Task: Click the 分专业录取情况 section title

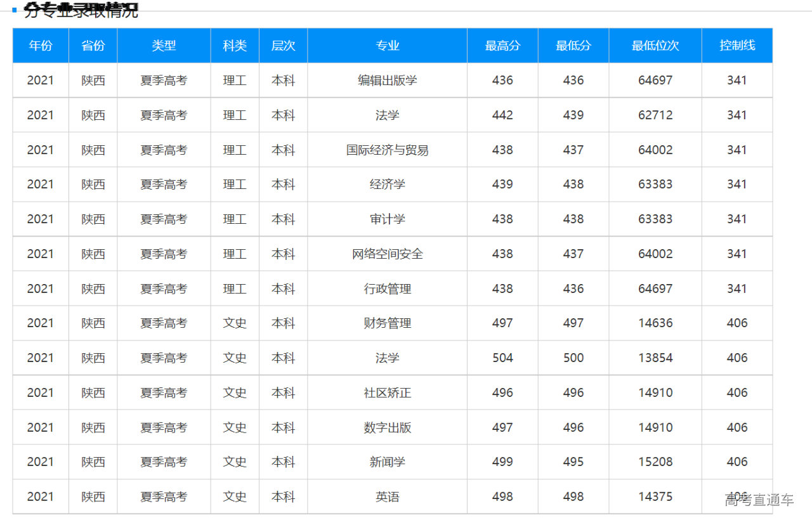Action: point(81,11)
